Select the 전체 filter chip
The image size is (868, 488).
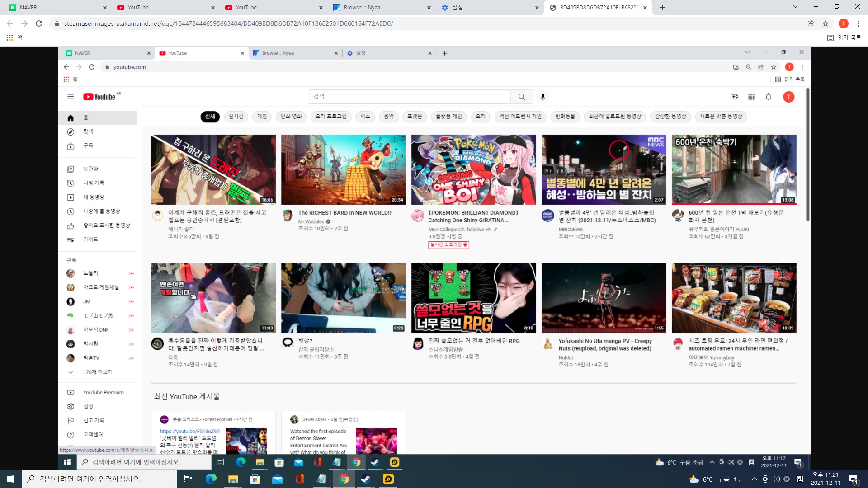(210, 117)
